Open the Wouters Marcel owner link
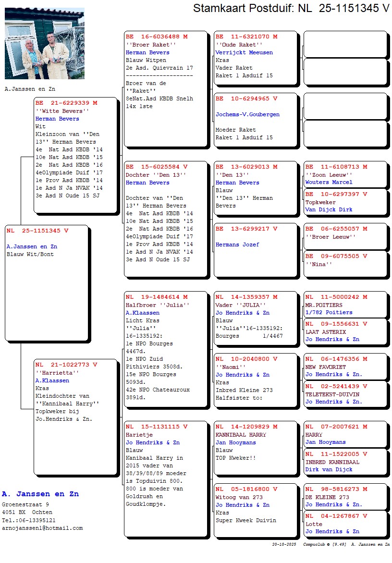 coord(329,182)
